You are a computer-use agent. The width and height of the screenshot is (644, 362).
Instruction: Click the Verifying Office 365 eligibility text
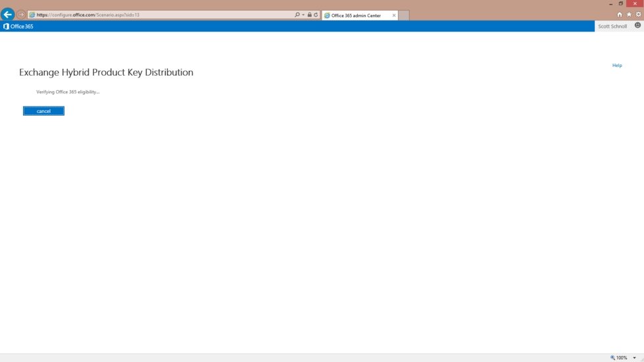click(68, 92)
